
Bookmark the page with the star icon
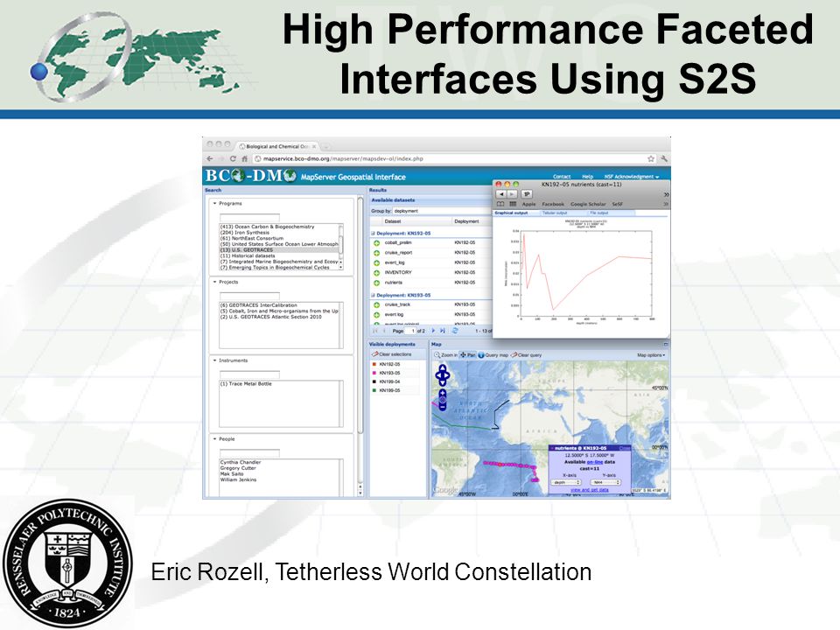click(651, 158)
